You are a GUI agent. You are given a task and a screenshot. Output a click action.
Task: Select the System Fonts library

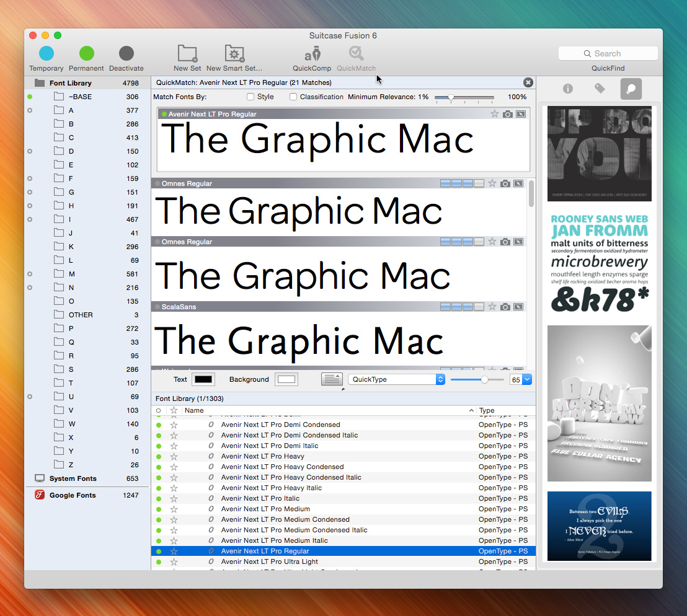click(x=87, y=478)
